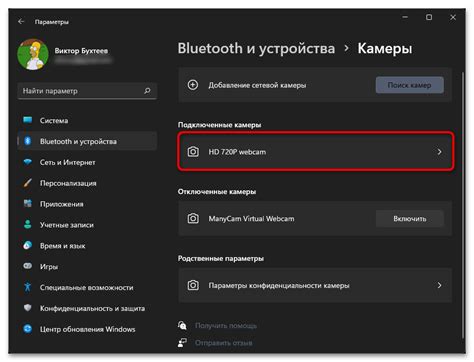Click the Время и язык globe icon
The width and height of the screenshot is (474, 362).
28,245
